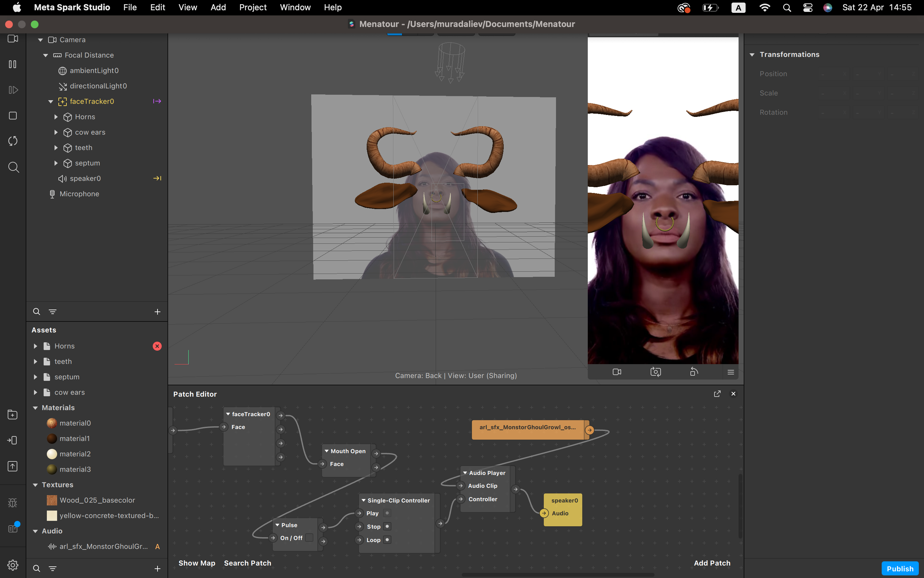This screenshot has height=578, width=924.
Task: Click the Scene panel add object plus
Action: click(x=157, y=312)
